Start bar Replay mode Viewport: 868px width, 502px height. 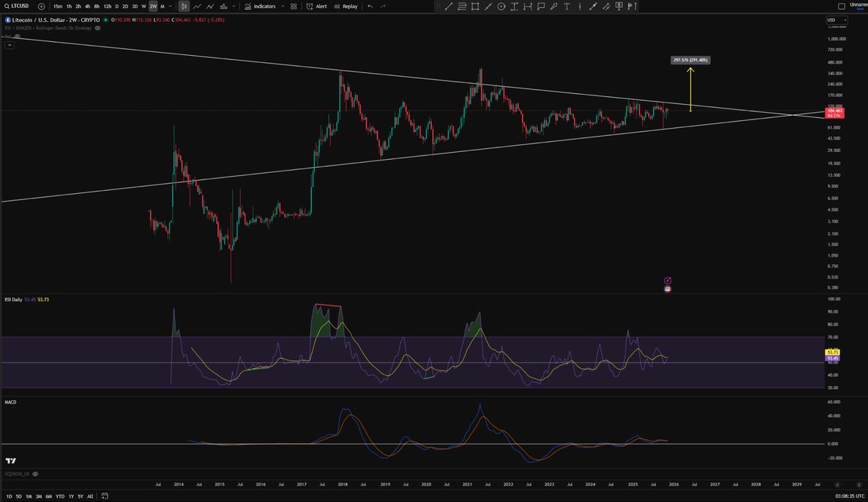coord(345,7)
